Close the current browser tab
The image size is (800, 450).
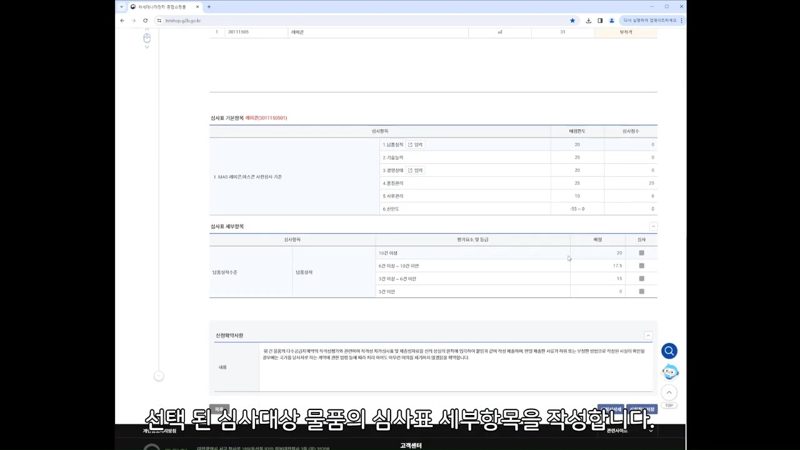tap(197, 7)
